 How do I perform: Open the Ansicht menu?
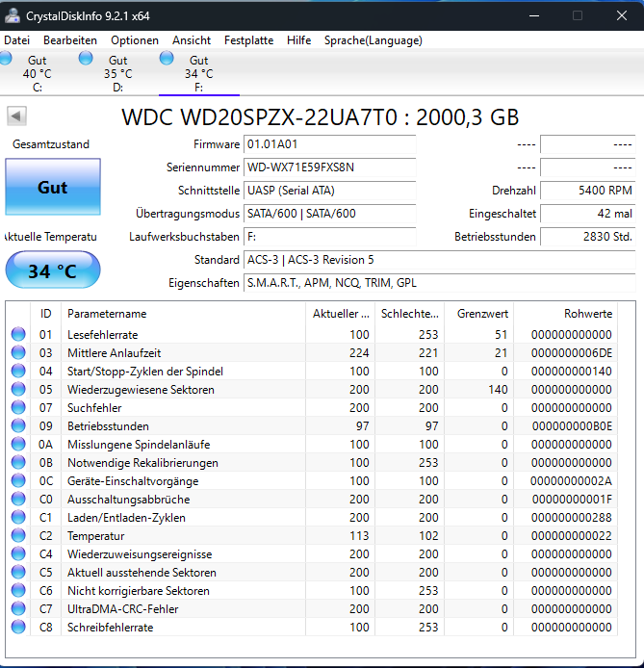(192, 40)
